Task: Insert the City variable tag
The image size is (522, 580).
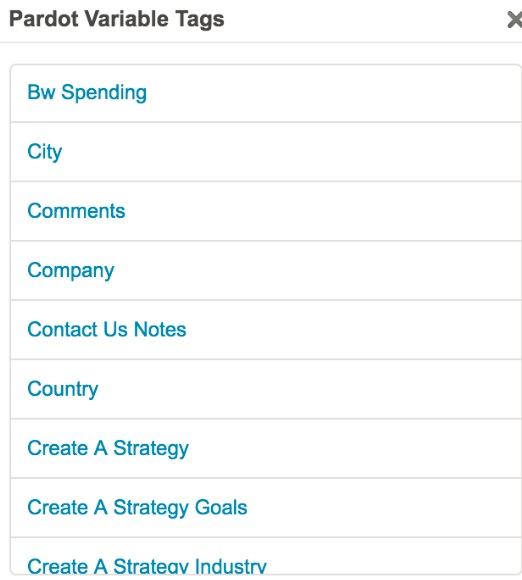Action: 45,152
